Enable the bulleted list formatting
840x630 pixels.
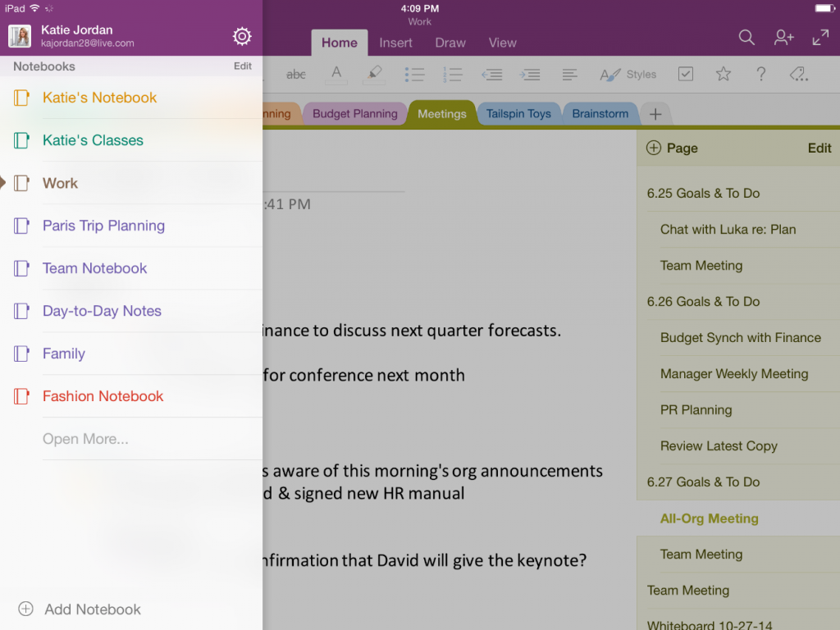tap(415, 74)
